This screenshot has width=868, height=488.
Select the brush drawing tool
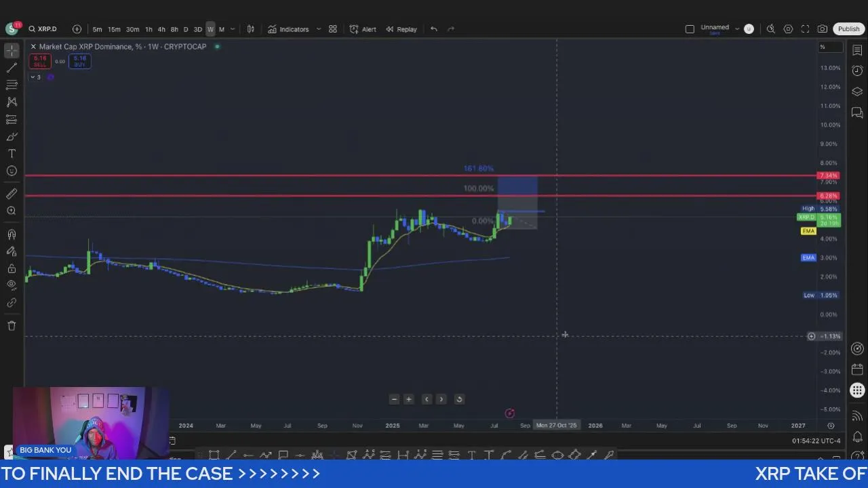pyautogui.click(x=12, y=137)
